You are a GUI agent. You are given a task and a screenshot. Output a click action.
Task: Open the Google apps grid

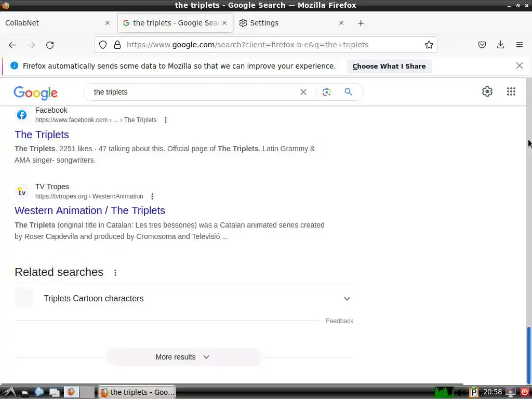511,91
